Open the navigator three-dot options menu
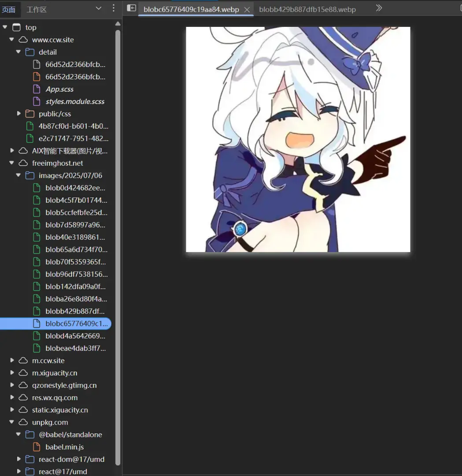 click(114, 8)
